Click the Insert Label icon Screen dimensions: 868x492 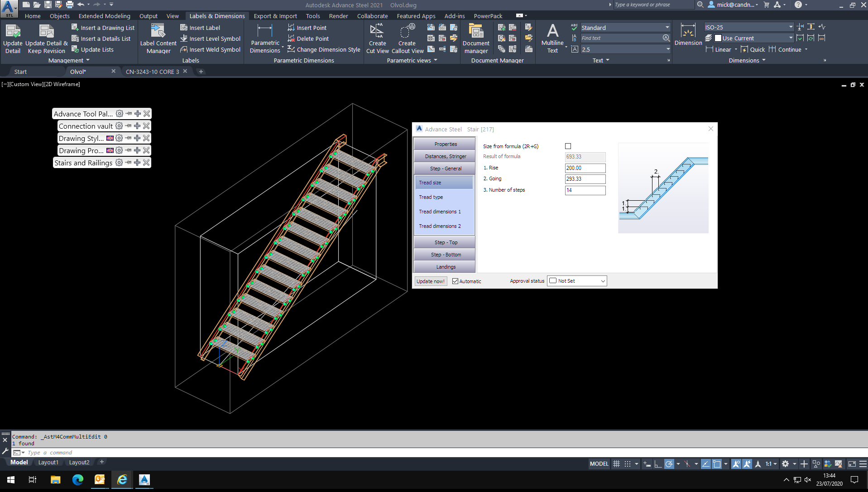click(x=184, y=28)
